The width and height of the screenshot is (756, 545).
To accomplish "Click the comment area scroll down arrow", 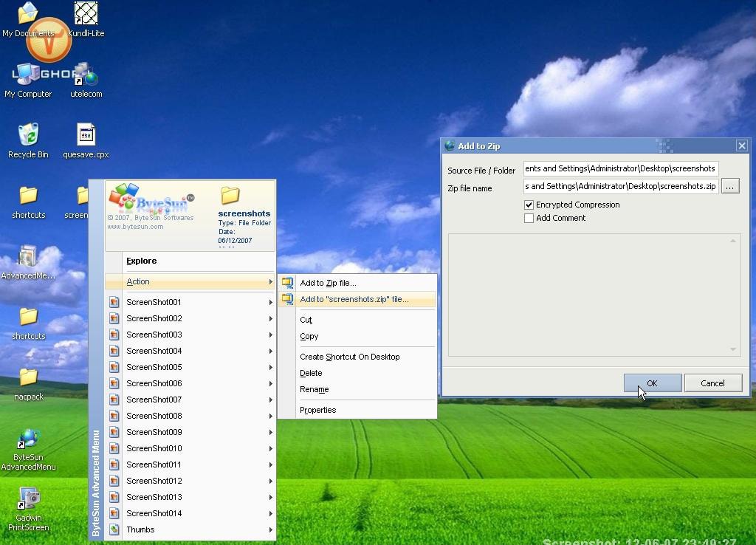I will pos(733,349).
